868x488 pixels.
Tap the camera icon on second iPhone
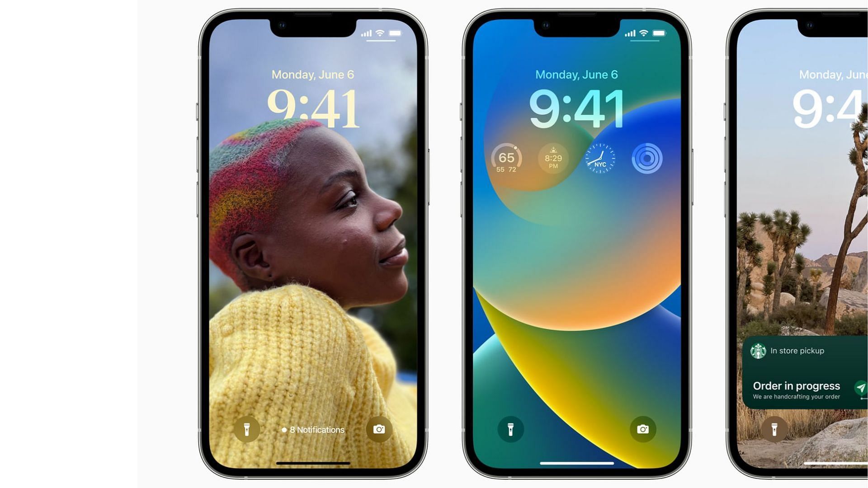tap(643, 429)
